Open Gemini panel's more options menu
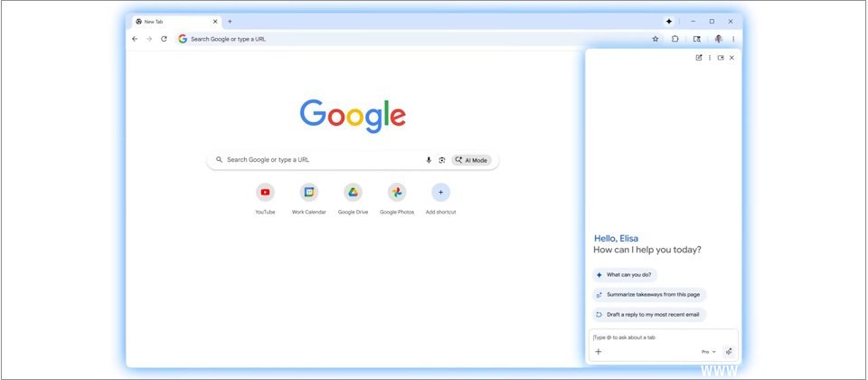The height and width of the screenshot is (380, 868). pyautogui.click(x=710, y=58)
